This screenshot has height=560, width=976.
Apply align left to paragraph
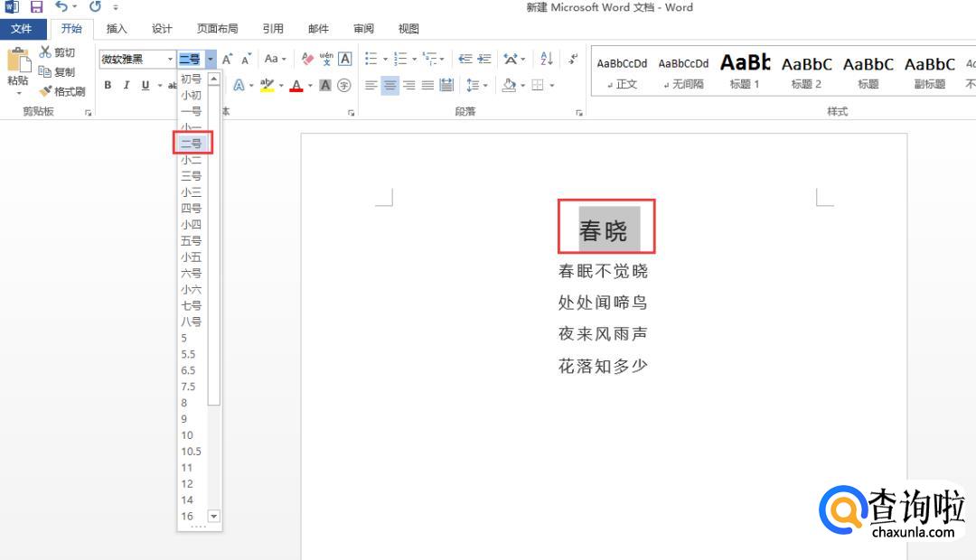click(371, 86)
